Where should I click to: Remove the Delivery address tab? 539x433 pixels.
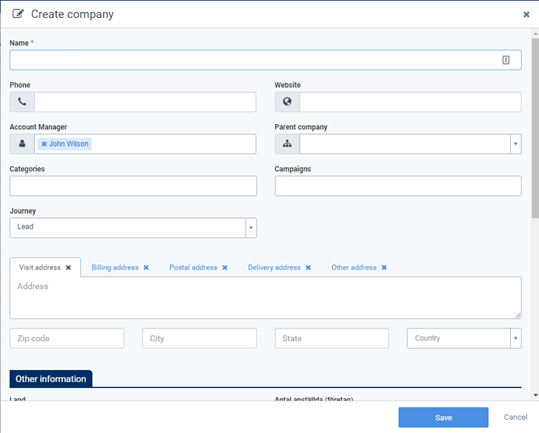point(308,267)
